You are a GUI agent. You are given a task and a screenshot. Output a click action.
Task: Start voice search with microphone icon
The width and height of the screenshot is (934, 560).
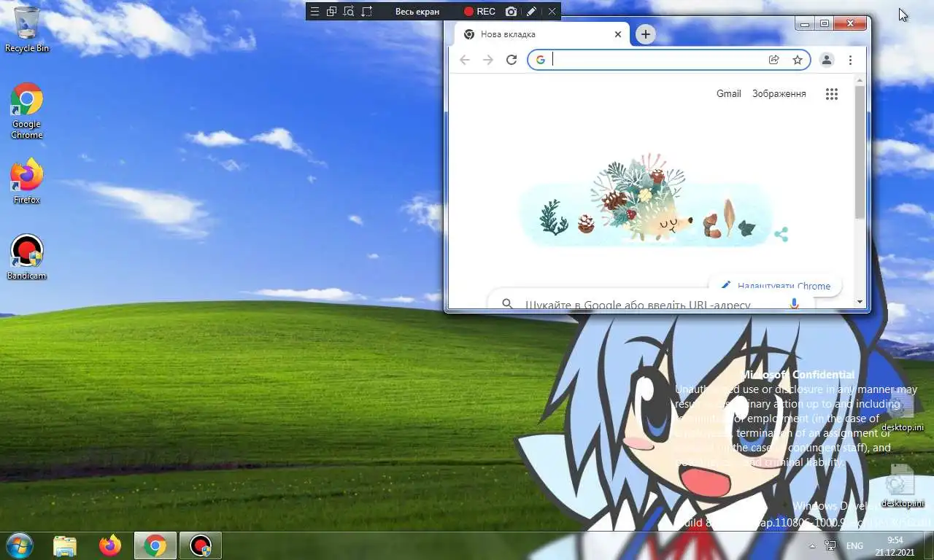(794, 303)
